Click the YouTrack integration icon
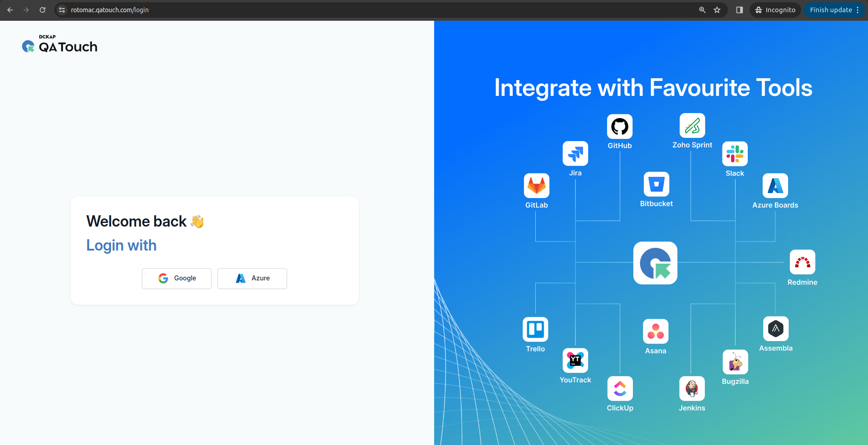The height and width of the screenshot is (445, 868). (576, 360)
